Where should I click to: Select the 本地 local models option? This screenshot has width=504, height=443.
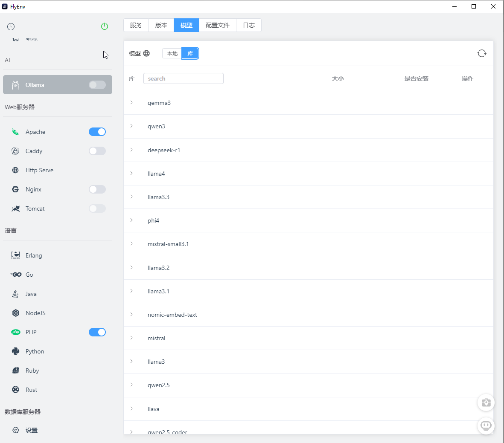(172, 53)
